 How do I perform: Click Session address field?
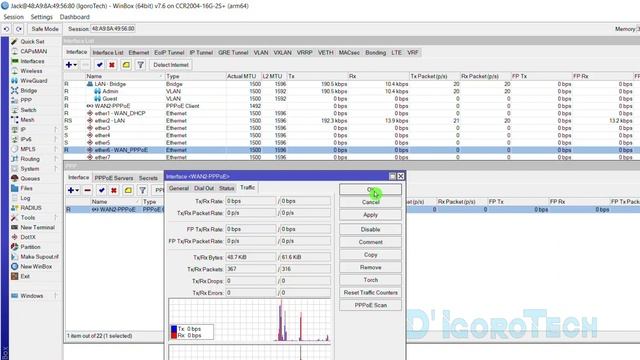(x=113, y=29)
